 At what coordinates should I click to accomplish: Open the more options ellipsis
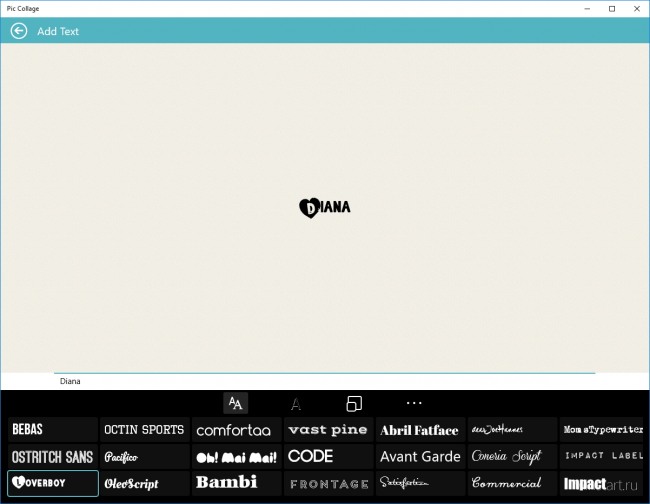414,403
